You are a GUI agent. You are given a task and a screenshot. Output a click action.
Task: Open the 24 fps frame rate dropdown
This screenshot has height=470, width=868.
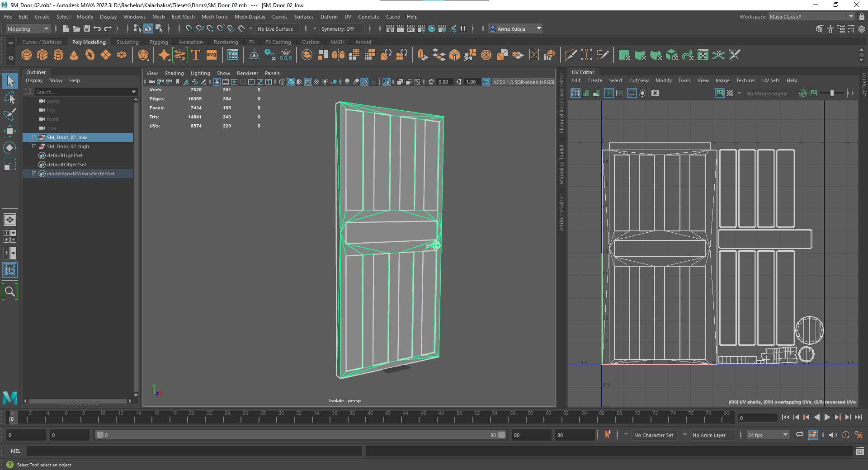tap(768, 435)
